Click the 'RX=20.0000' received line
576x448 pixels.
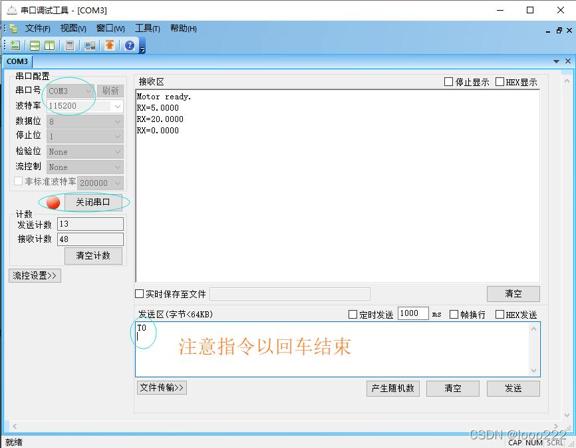[160, 119]
